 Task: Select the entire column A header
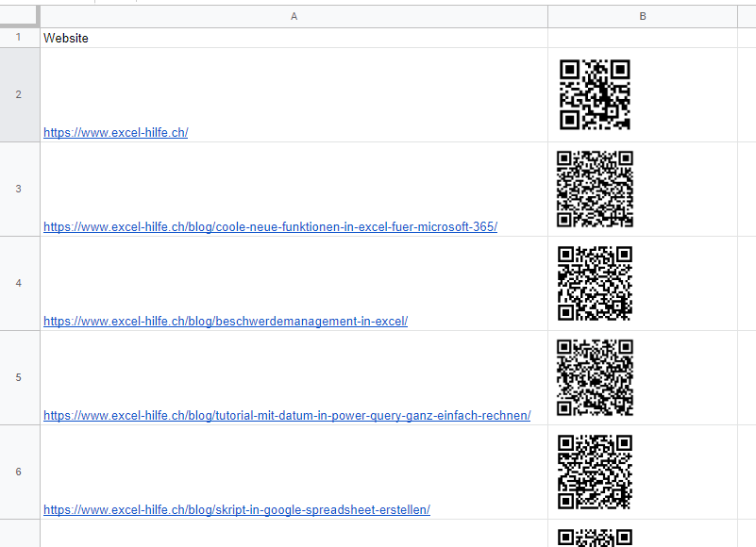click(x=294, y=16)
